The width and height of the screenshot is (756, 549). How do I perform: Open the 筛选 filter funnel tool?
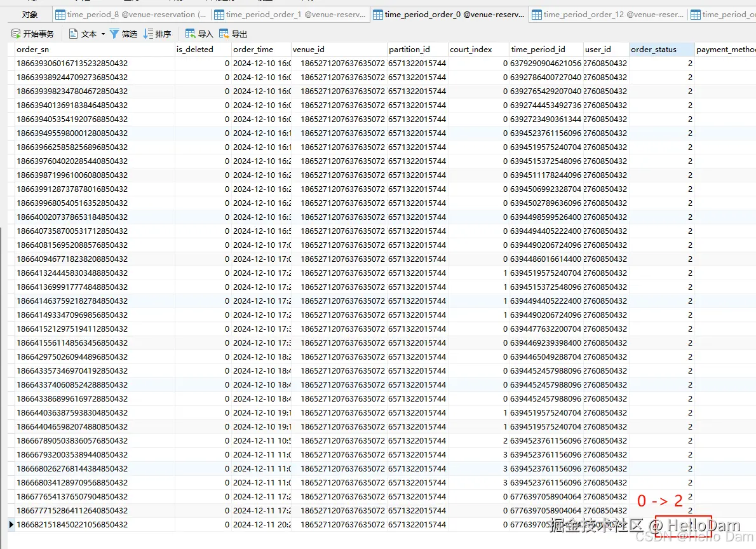(x=123, y=34)
